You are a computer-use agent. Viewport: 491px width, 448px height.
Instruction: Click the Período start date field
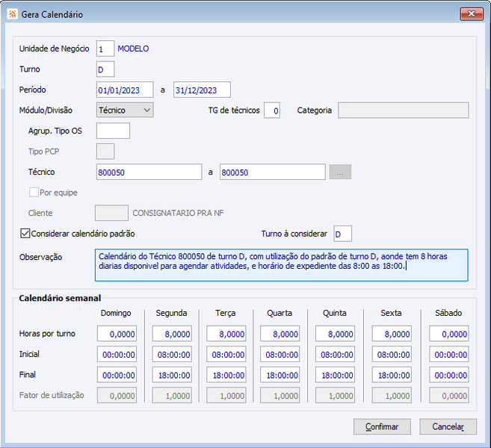pos(125,90)
